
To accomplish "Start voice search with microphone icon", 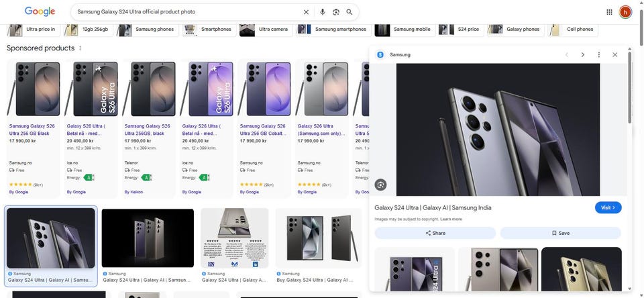I will tap(323, 12).
